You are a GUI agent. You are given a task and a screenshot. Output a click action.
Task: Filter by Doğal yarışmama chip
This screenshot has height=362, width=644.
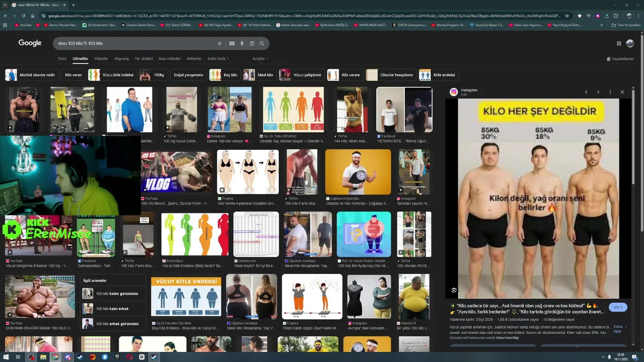188,75
